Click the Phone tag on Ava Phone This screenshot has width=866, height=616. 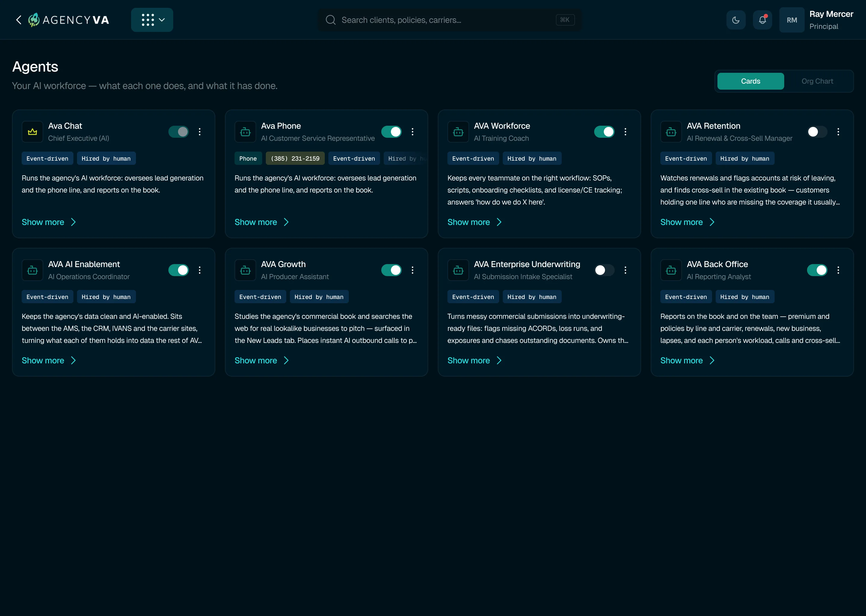[248, 159]
